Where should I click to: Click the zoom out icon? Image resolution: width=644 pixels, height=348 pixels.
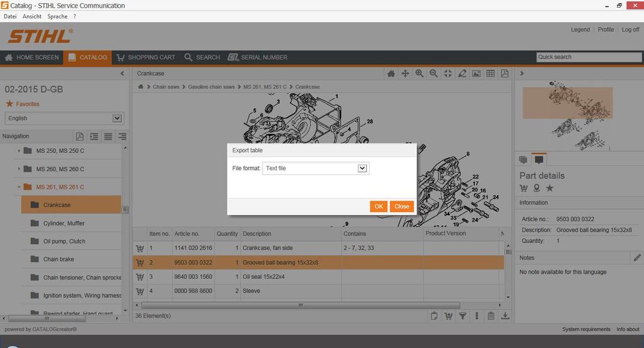pyautogui.click(x=433, y=74)
